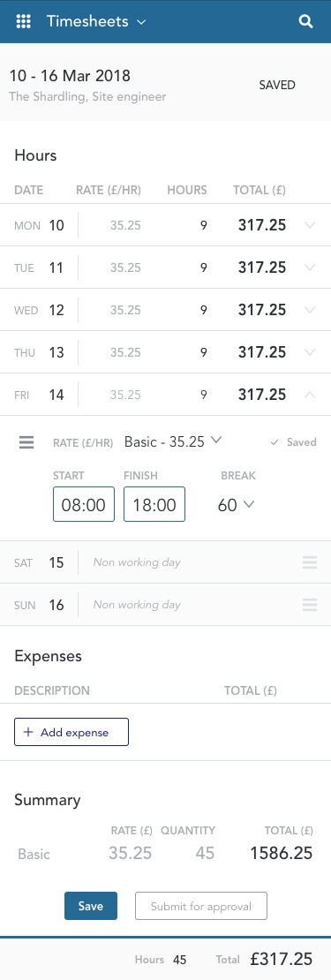Viewport: 331px width, 980px height.
Task: Expand the Monday 10 row chevron
Action: pos(310,225)
